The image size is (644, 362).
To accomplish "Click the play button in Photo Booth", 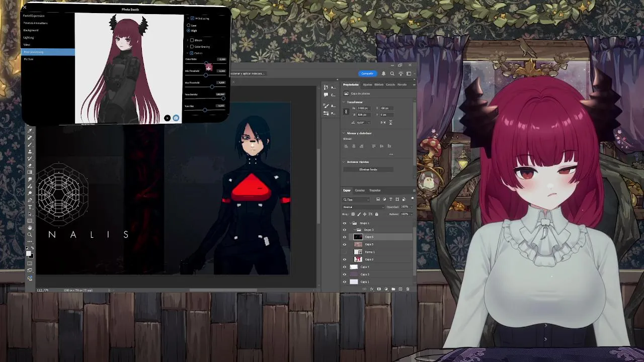I will (167, 118).
